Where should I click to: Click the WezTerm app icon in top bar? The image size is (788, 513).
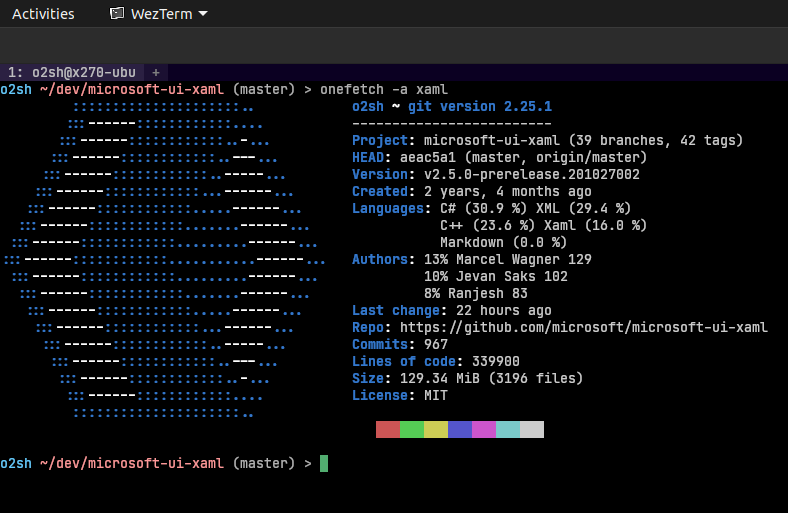tap(117, 13)
